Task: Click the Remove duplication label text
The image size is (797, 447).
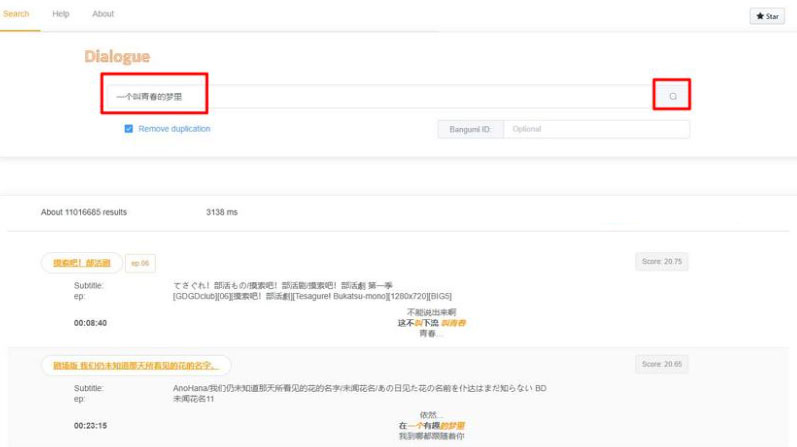Action: pos(174,129)
